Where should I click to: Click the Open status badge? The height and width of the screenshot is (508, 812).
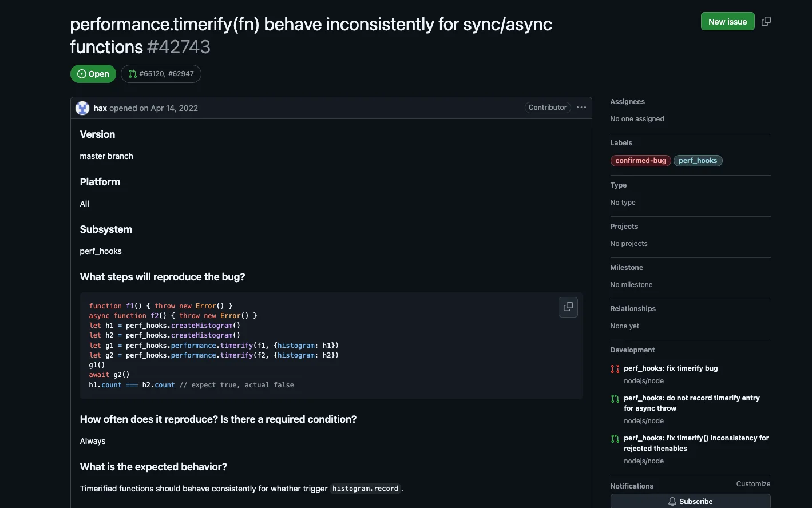coord(93,74)
